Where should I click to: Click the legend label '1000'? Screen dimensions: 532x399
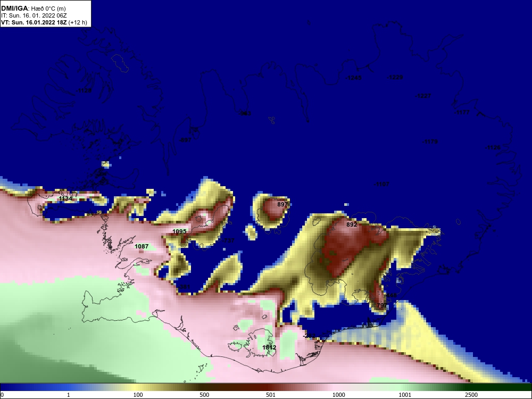click(x=339, y=395)
